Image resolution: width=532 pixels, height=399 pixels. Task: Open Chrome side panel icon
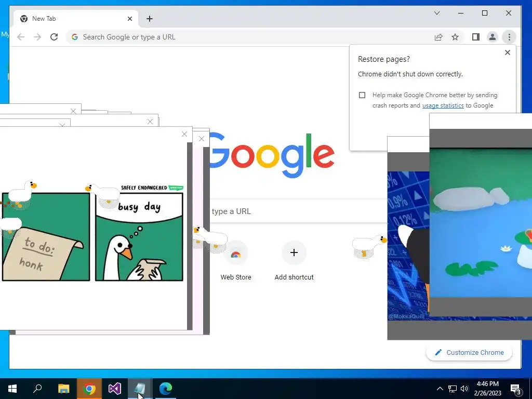click(476, 37)
